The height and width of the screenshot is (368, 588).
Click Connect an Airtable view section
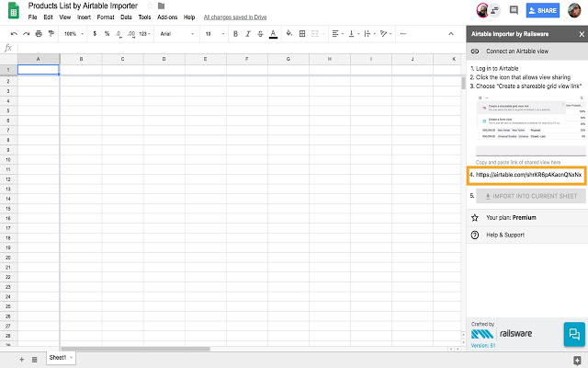click(527, 52)
